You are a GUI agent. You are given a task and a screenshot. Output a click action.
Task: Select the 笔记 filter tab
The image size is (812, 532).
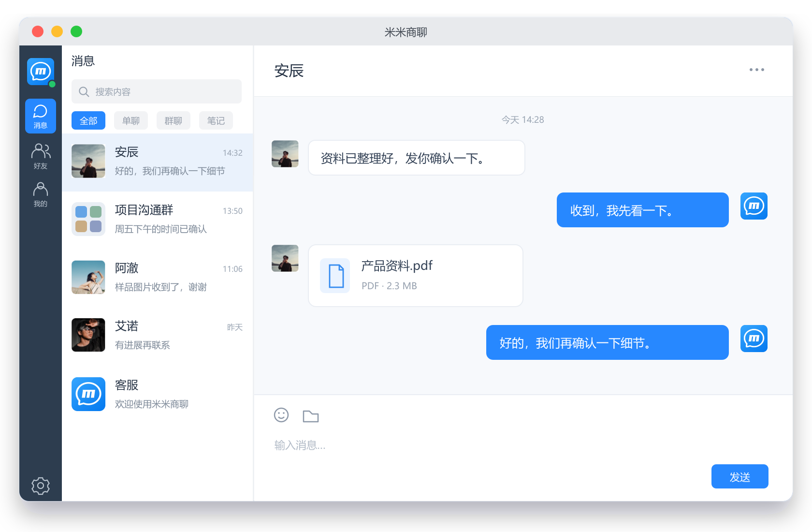(216, 120)
